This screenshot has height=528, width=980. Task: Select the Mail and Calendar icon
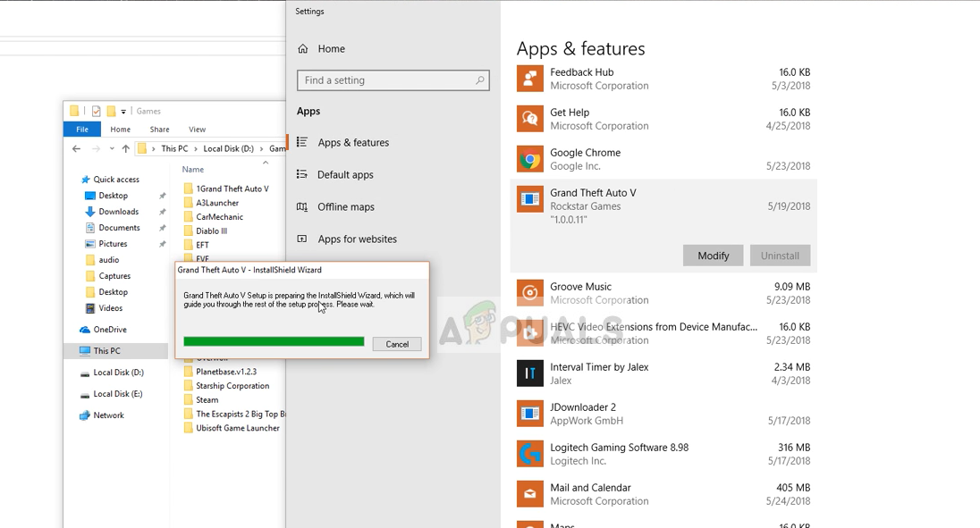pos(530,494)
